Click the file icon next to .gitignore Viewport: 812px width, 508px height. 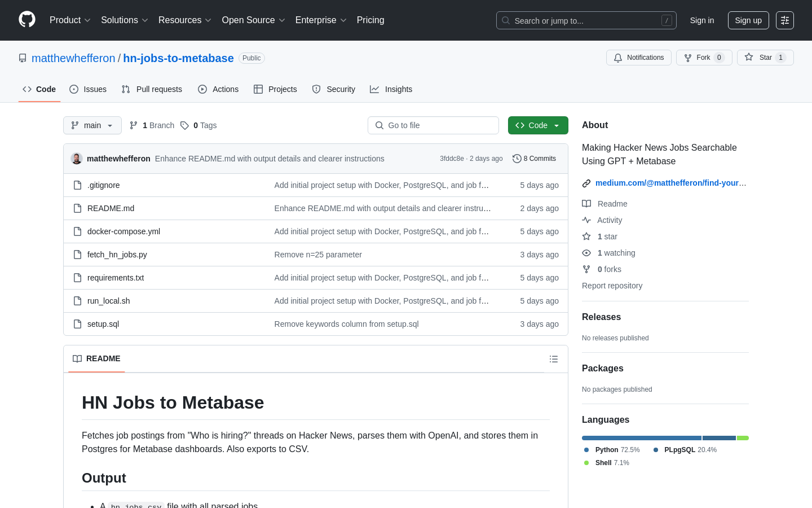pos(78,185)
